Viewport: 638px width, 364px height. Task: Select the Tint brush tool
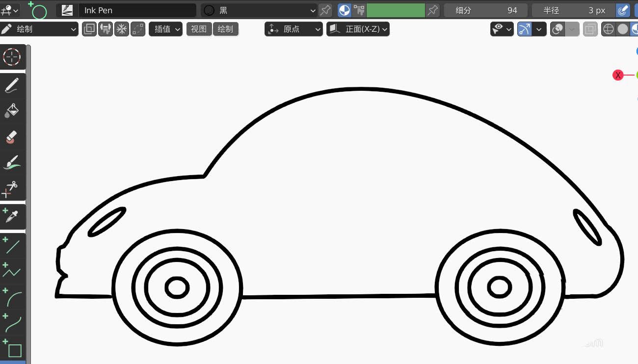[x=12, y=162]
